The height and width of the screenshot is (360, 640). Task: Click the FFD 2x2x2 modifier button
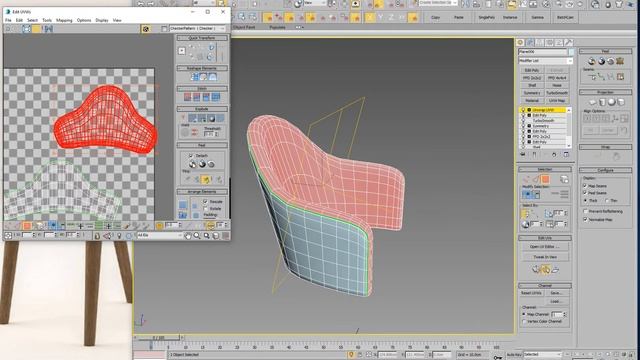click(531, 78)
